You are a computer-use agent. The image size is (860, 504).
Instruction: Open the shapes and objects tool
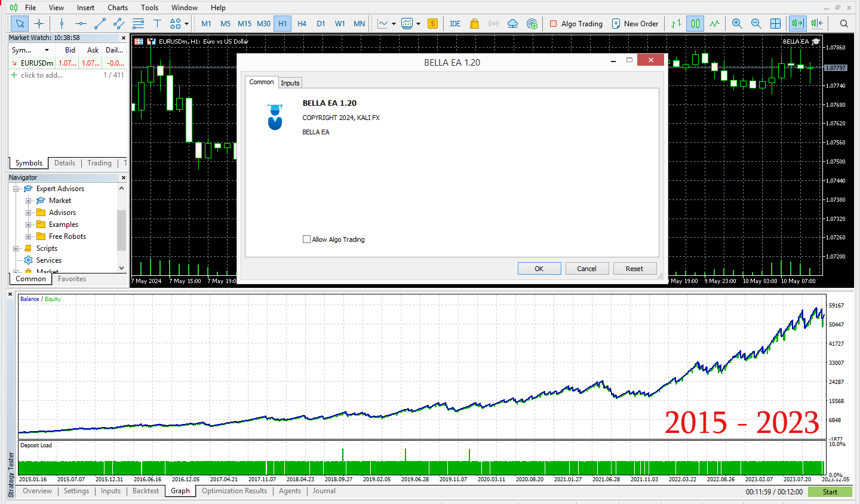pos(175,24)
